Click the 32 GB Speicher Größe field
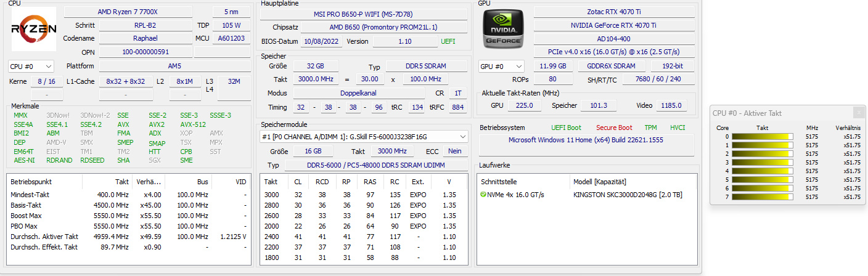Screen dimensions: 868x276 click(314, 66)
